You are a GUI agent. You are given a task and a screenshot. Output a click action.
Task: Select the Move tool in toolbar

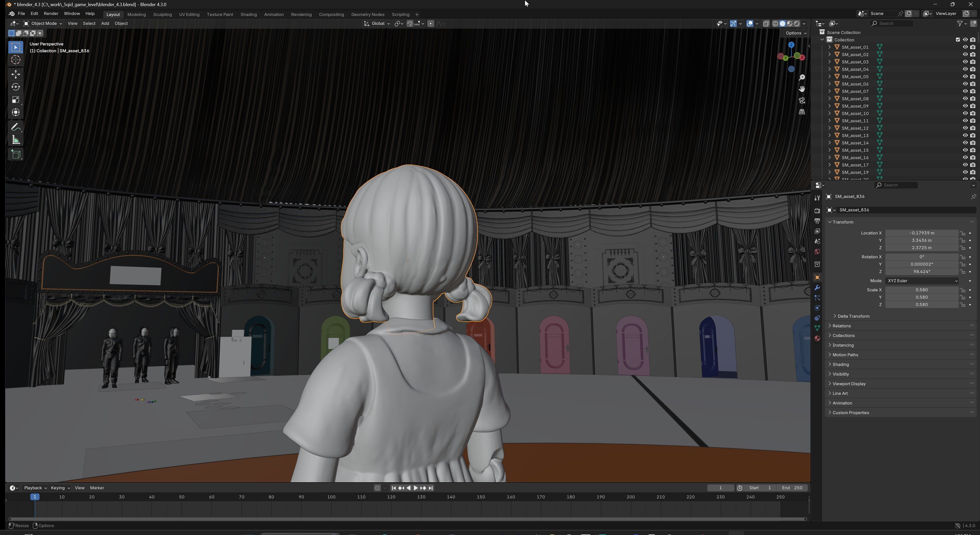(15, 74)
